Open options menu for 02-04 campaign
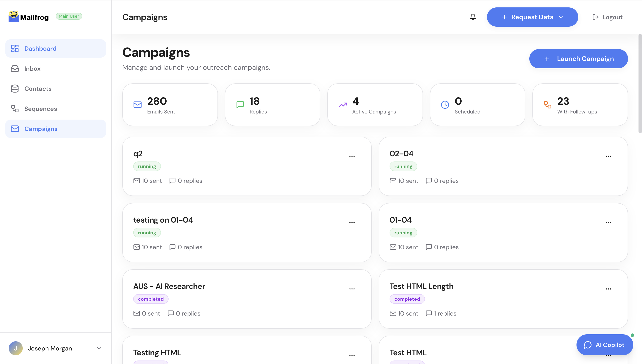This screenshot has height=364, width=642. (x=608, y=156)
